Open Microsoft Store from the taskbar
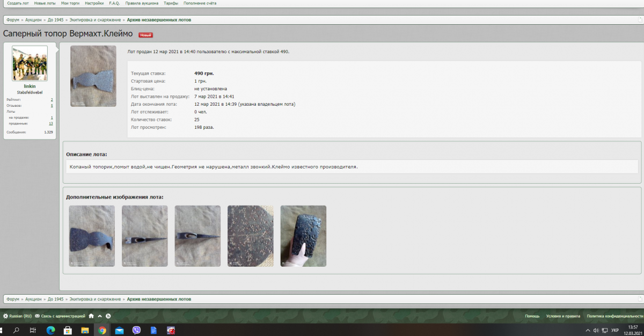644x336 pixels. [68, 330]
